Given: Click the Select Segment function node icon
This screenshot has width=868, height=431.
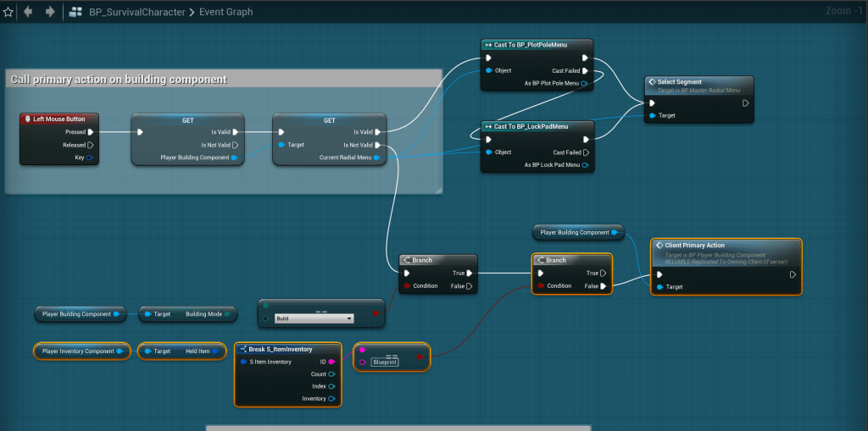Looking at the screenshot, I should (651, 82).
